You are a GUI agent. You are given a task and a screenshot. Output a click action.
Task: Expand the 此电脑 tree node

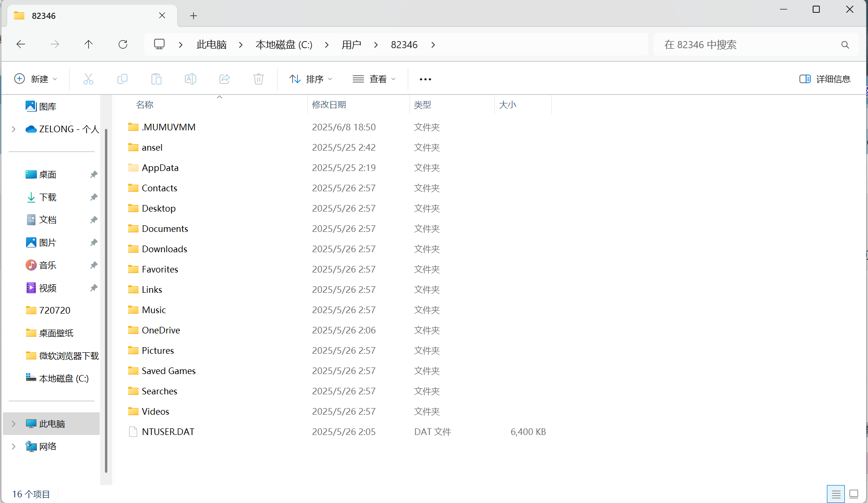14,424
